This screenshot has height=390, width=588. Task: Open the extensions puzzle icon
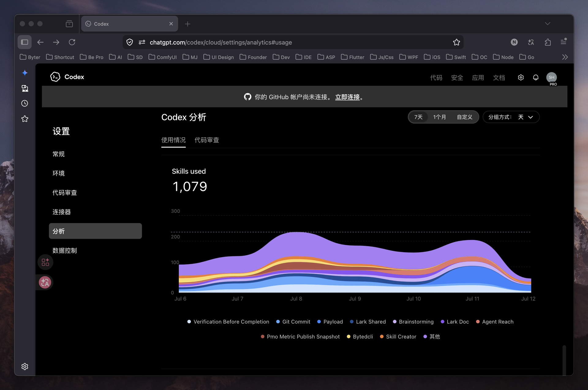click(548, 42)
